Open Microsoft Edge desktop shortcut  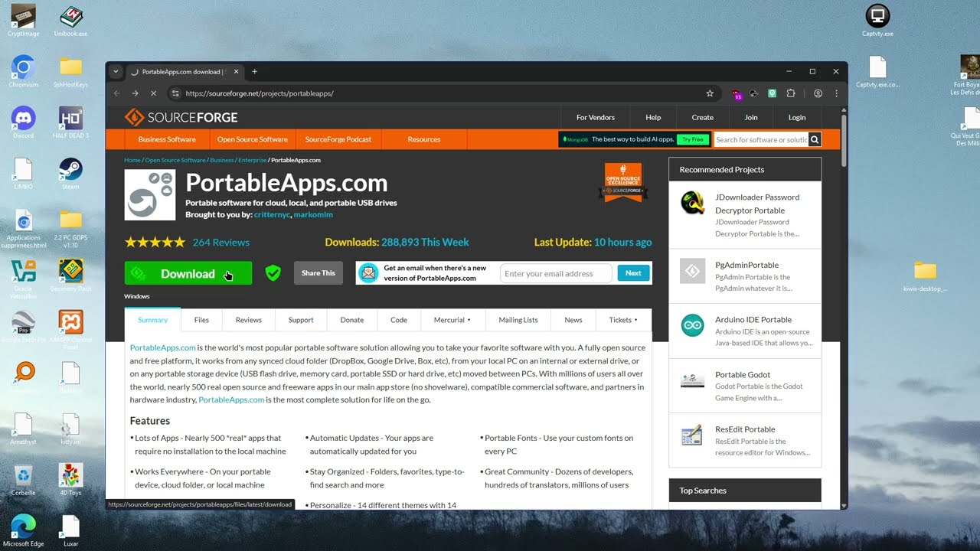(x=24, y=530)
